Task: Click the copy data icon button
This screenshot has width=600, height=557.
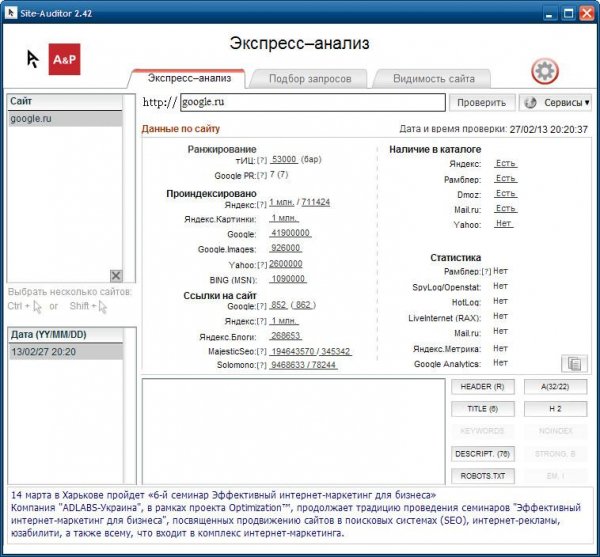Action: tap(574, 363)
